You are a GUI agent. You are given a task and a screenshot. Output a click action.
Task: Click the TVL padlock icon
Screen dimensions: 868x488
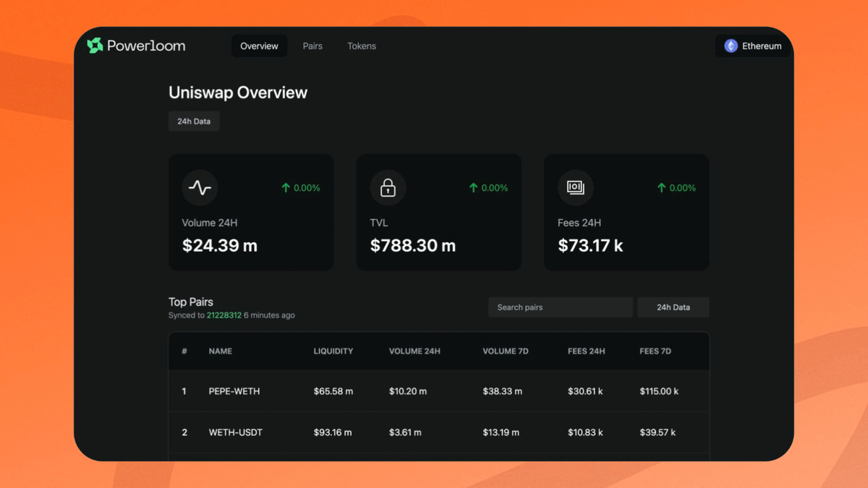[388, 188]
